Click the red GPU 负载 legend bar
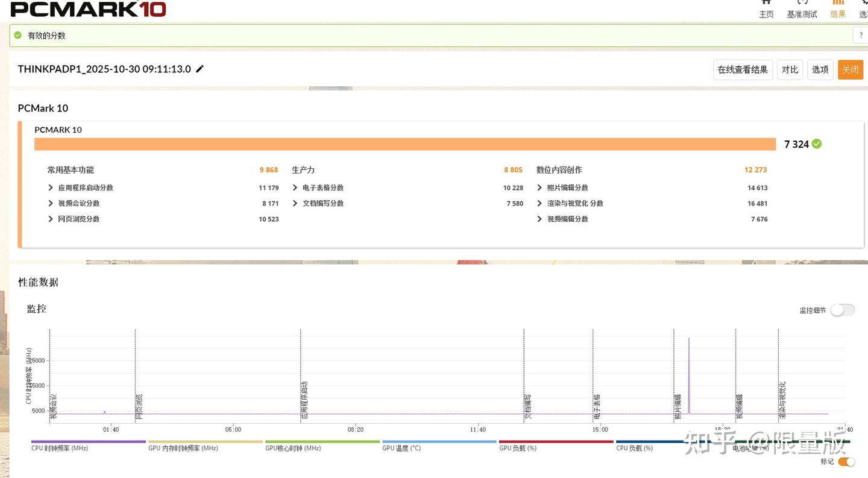Image resolution: width=868 pixels, height=478 pixels. (556, 442)
